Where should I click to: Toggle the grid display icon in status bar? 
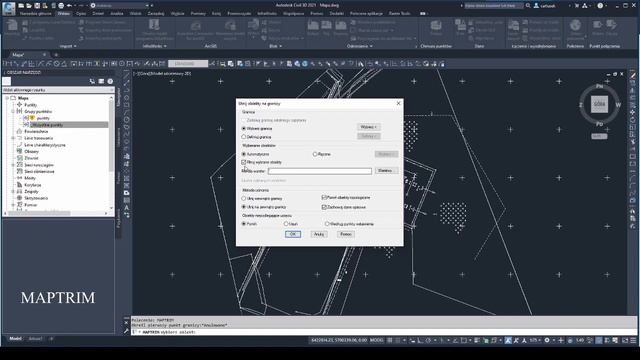tap(390, 340)
